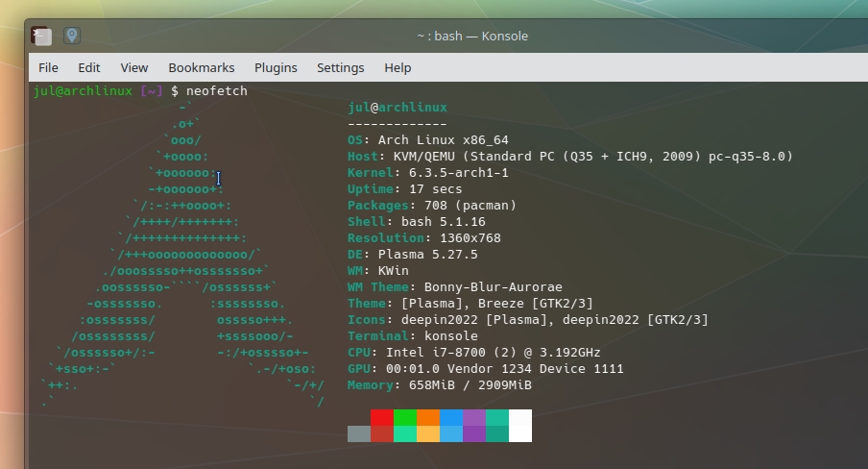868x469 pixels.
Task: Click the Konsole app icon in title bar
Action: click(41, 37)
